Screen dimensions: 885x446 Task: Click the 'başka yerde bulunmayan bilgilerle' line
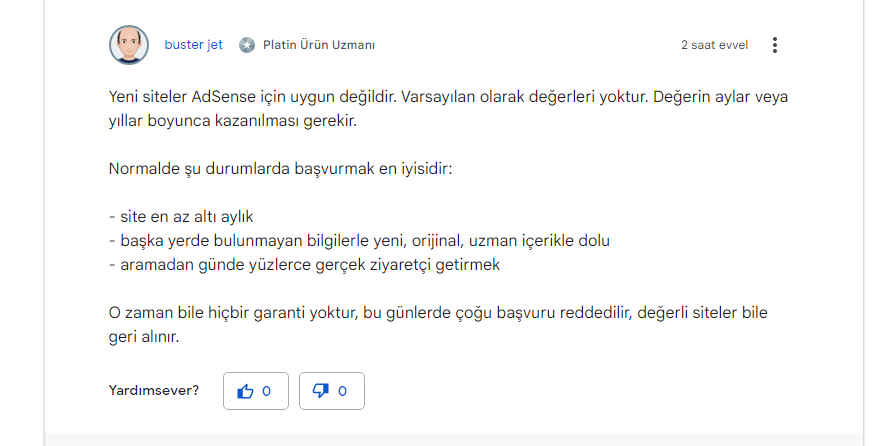tap(359, 241)
